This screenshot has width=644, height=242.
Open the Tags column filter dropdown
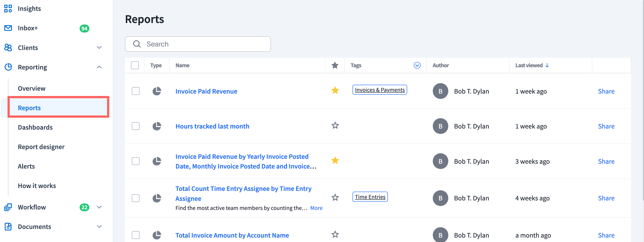tap(417, 65)
